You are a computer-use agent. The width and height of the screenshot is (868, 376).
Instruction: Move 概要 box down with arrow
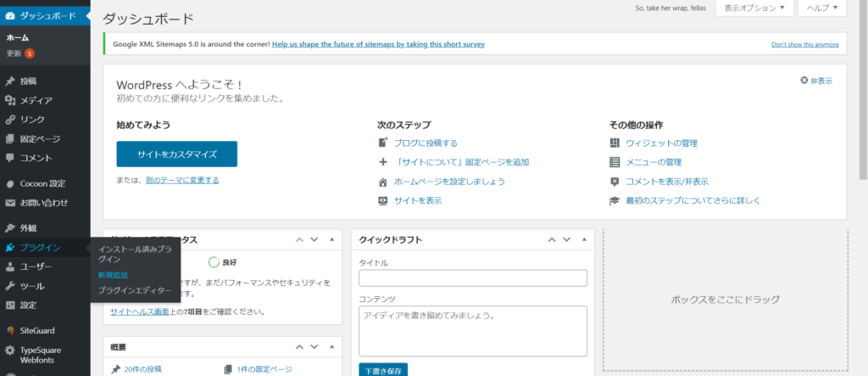coord(314,347)
